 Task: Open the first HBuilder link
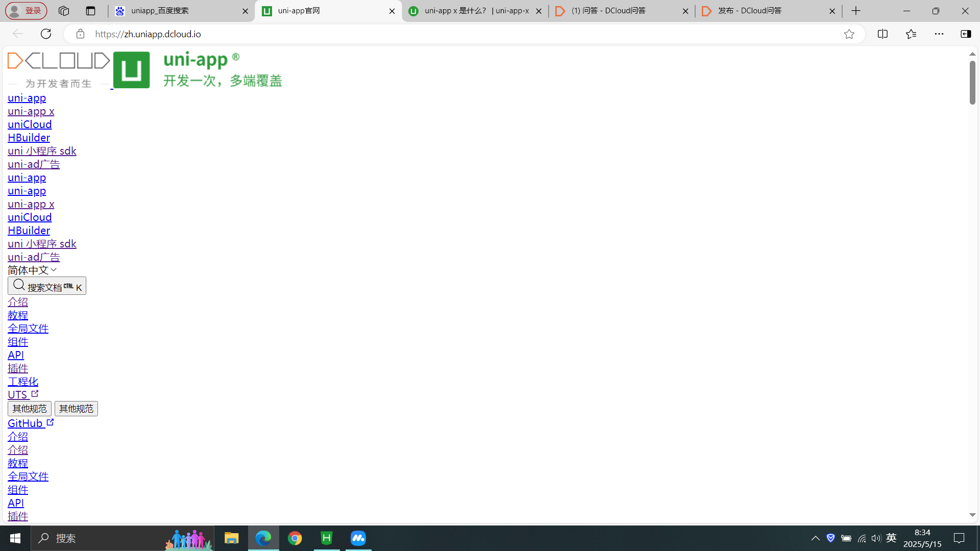pos(29,138)
